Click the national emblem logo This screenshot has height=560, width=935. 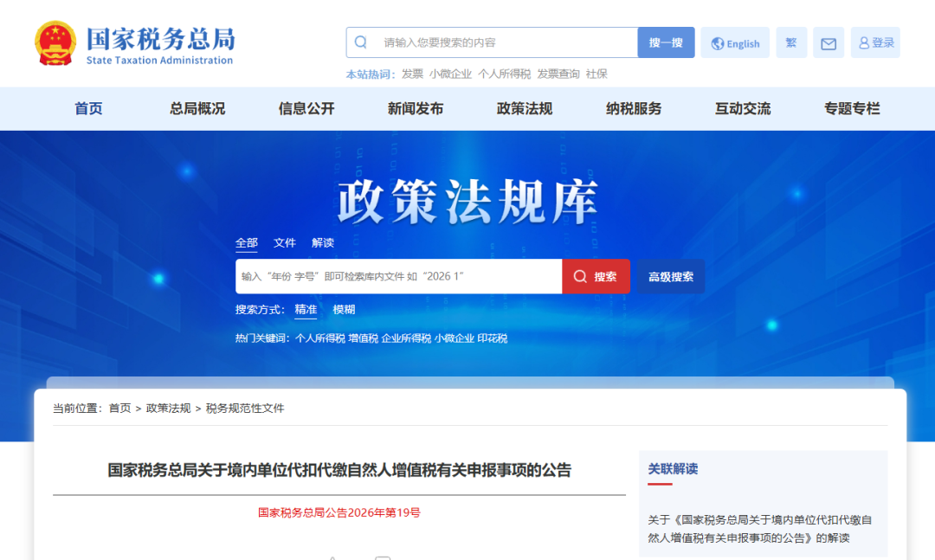tap(55, 43)
